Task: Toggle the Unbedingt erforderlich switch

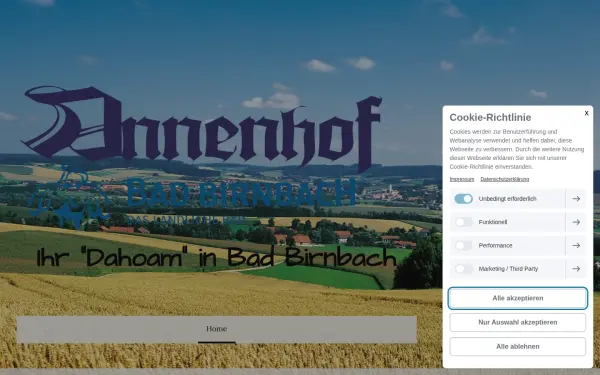Action: [463, 199]
